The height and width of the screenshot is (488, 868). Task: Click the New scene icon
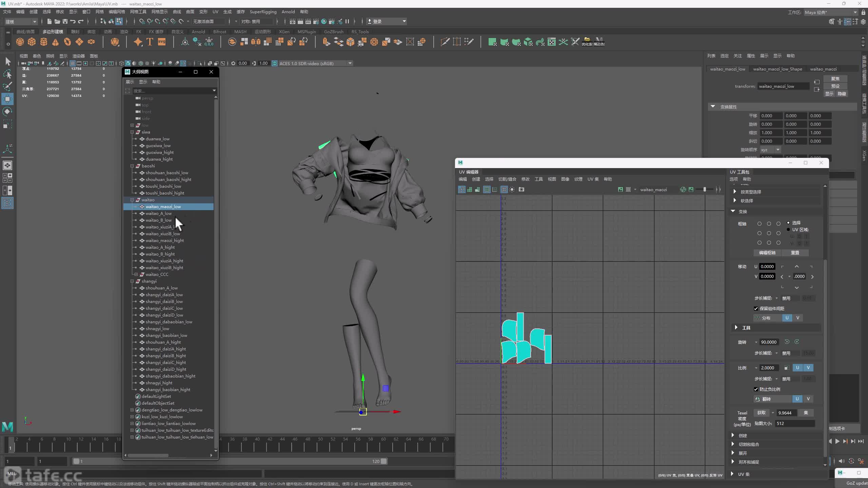(50, 21)
